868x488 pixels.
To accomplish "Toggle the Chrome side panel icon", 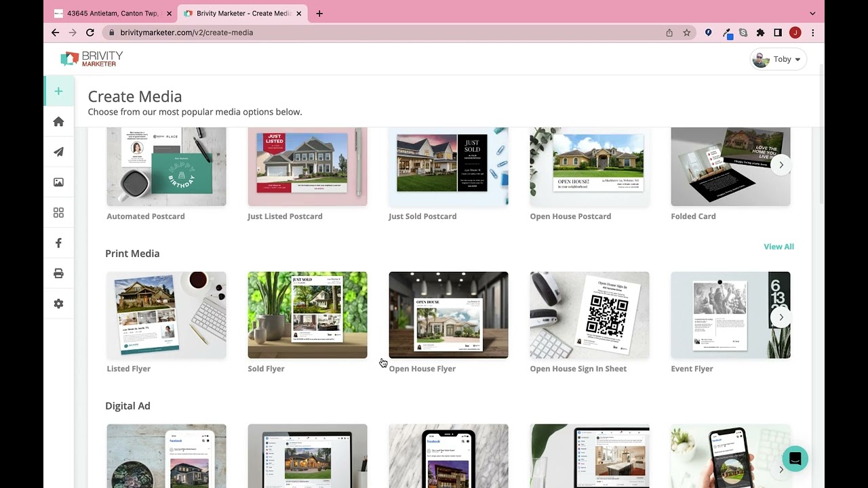I will pyautogui.click(x=778, y=33).
